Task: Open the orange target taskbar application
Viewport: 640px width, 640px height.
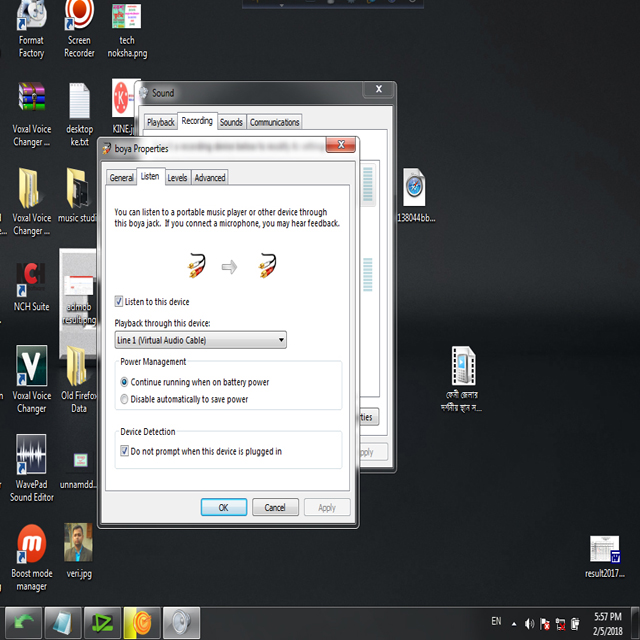Action: click(142, 622)
